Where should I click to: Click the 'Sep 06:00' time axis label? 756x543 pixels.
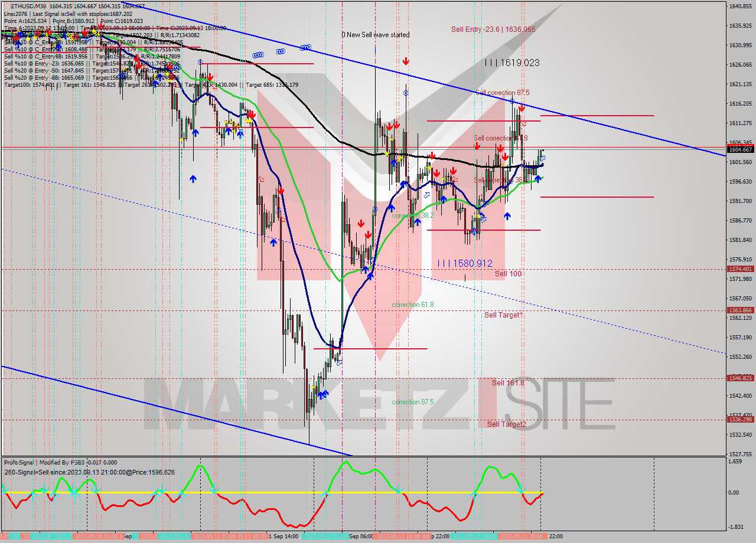(x=361, y=537)
